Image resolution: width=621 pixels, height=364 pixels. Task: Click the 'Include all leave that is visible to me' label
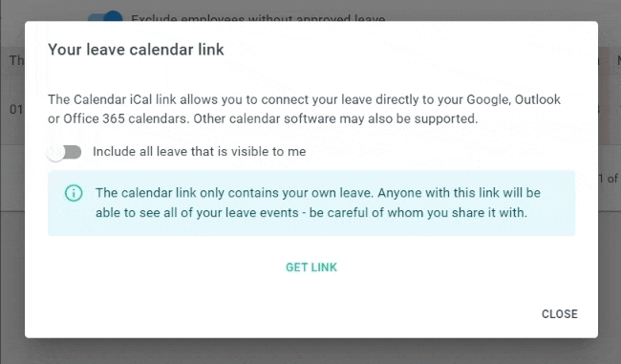[200, 152]
